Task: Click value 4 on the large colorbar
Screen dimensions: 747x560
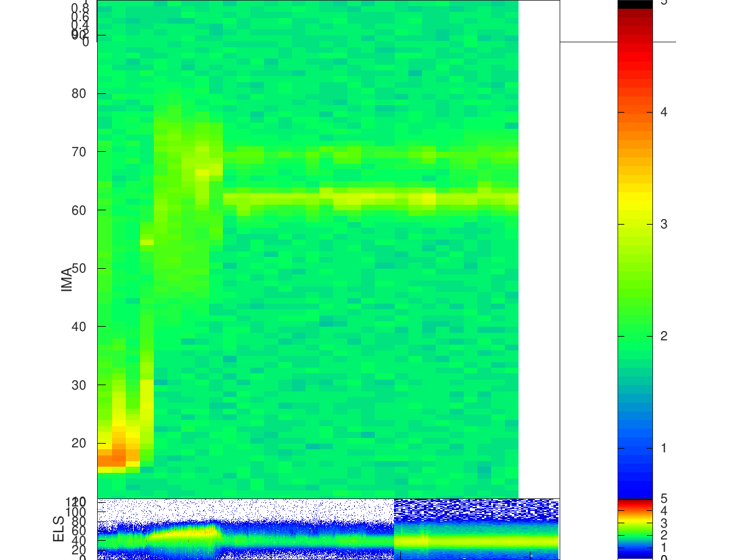Action: click(664, 112)
